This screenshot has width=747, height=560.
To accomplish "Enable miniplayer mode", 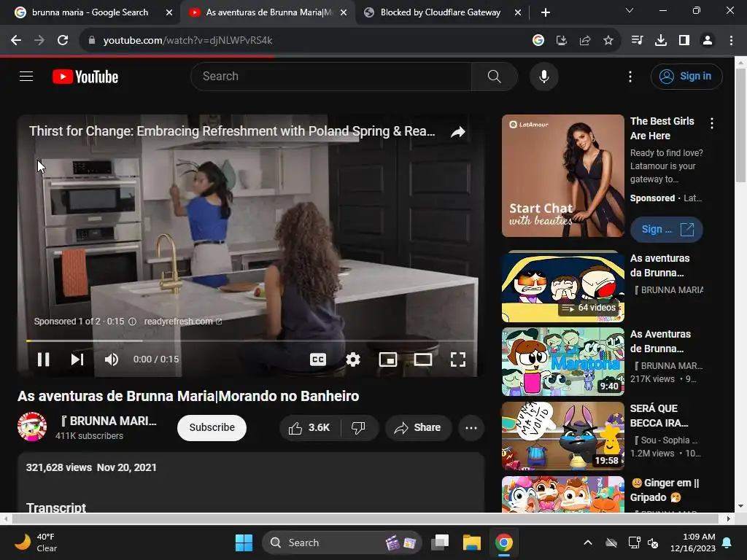I will 388,359.
